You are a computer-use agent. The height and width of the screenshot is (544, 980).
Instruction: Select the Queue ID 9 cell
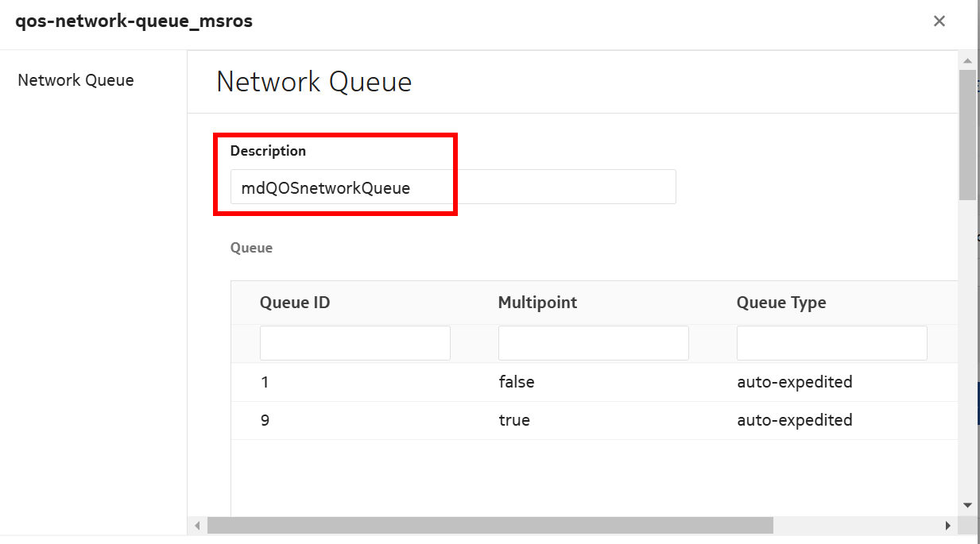coord(265,420)
